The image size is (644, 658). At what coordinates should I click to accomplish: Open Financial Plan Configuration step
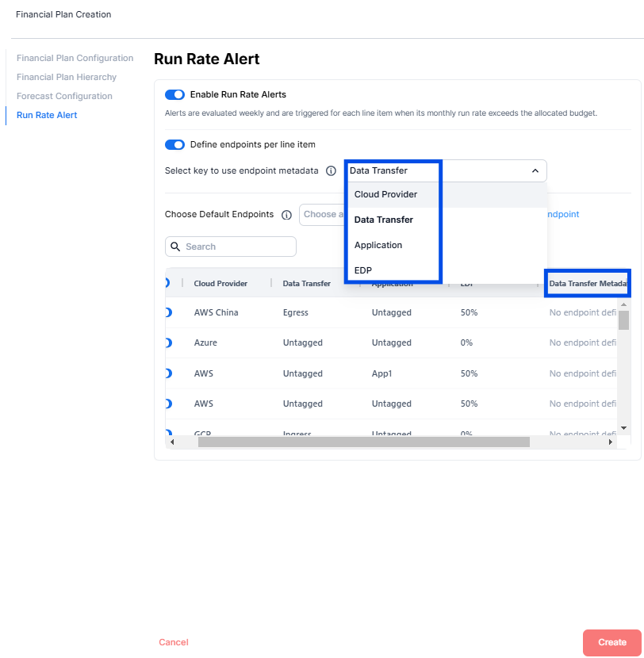75,59
